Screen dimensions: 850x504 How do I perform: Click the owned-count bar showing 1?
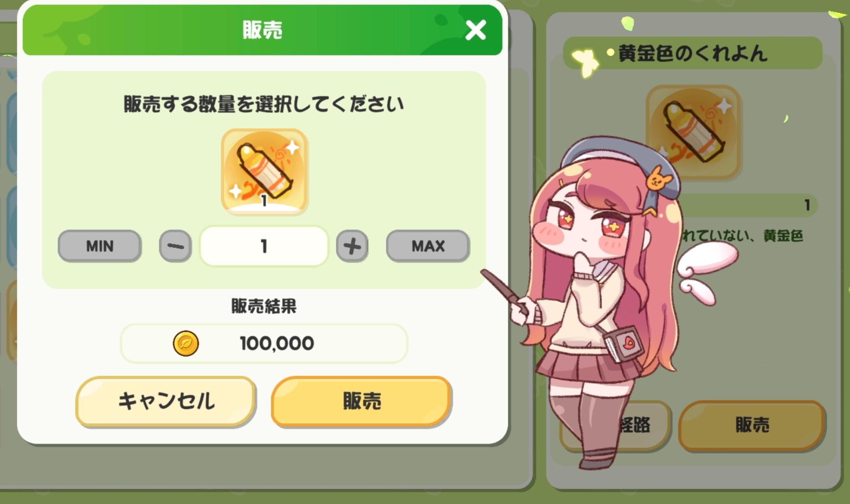coord(748,205)
